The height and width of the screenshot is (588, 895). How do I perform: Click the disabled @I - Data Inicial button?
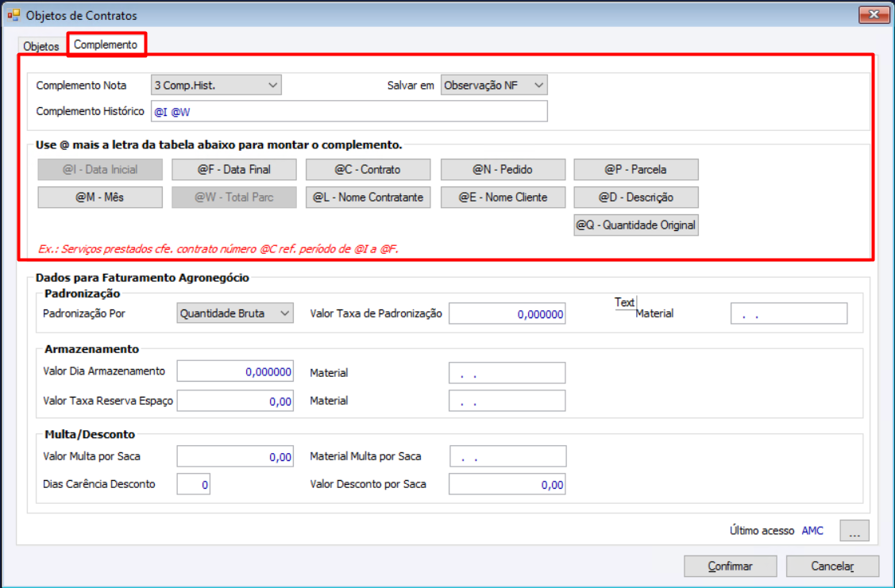(100, 169)
